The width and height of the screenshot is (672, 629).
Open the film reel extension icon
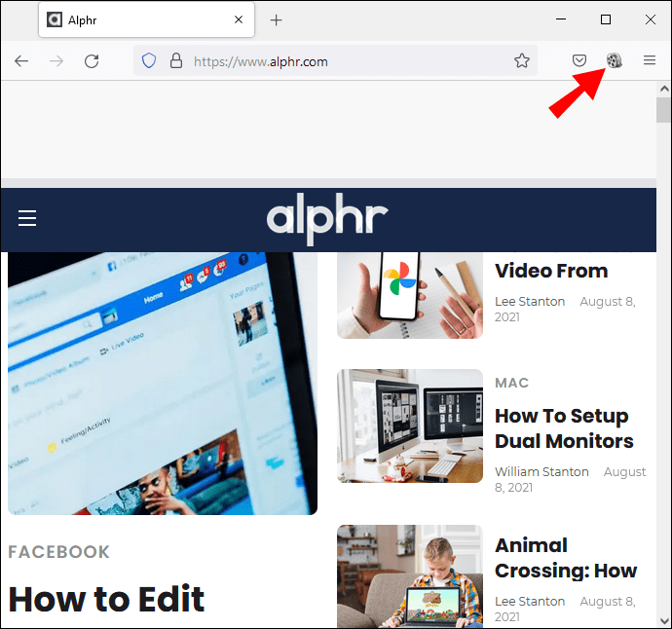(615, 60)
